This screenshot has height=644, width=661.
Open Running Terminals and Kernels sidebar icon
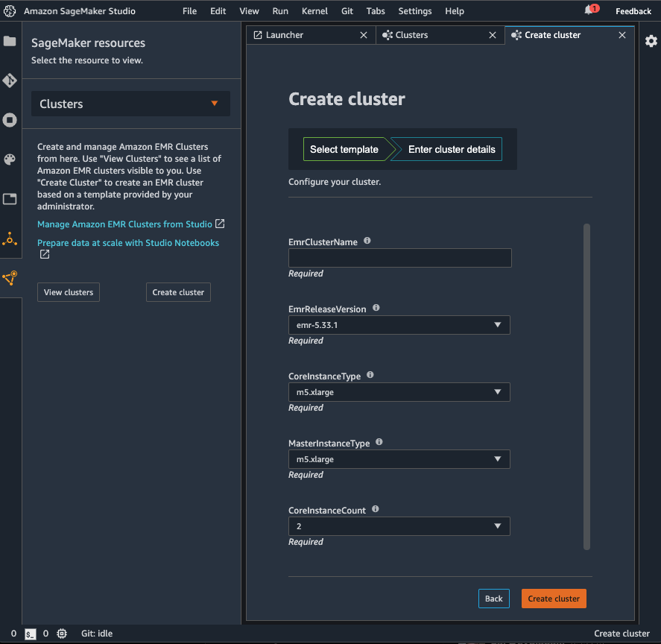point(10,120)
